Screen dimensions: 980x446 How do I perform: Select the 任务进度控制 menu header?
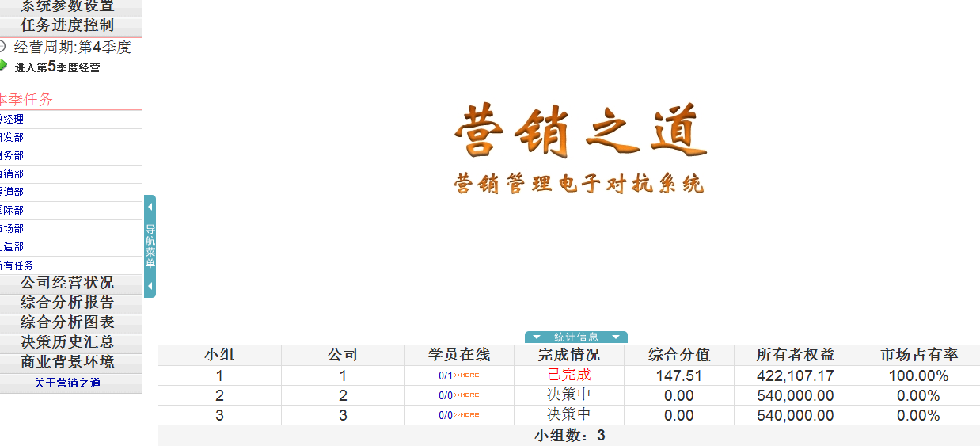(x=67, y=25)
